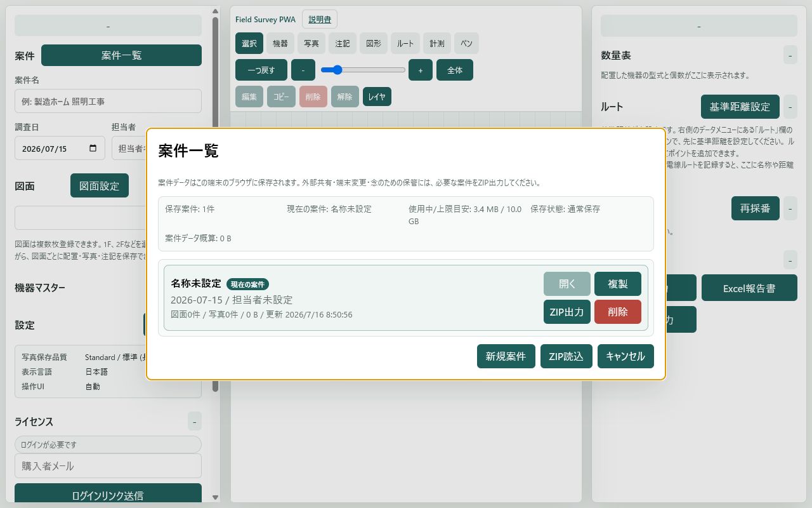Select the 機器 tool tab
Screen dimensions: 812x508
tap(280, 43)
